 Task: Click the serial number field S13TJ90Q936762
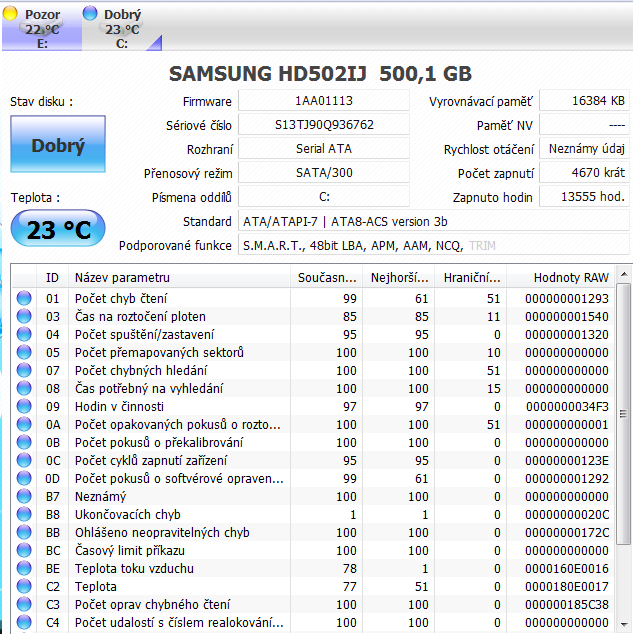click(324, 125)
